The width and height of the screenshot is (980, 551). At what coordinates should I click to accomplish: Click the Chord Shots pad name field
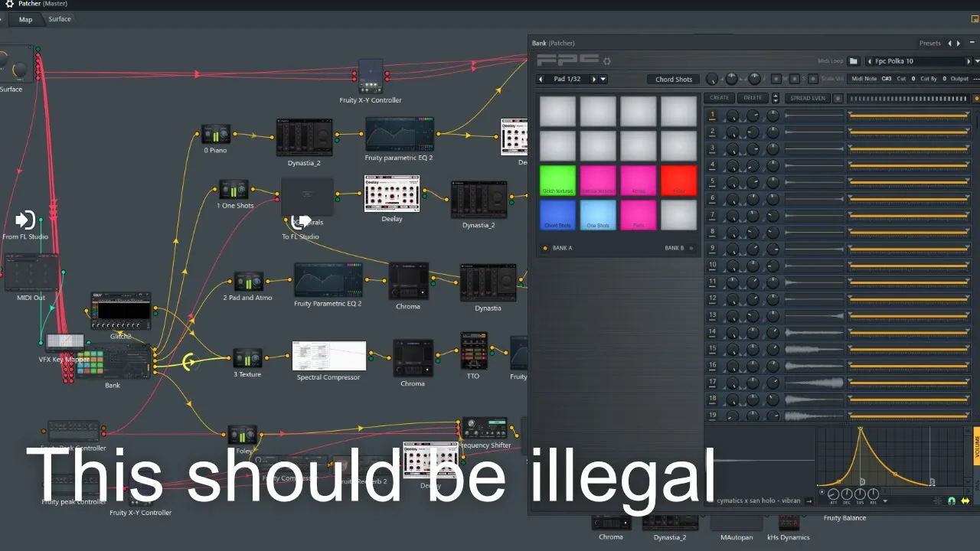(674, 79)
